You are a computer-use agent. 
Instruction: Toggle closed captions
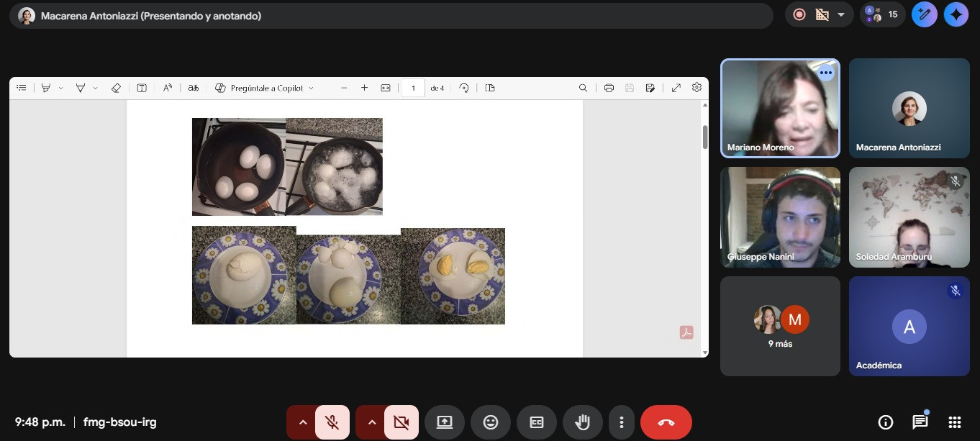pyautogui.click(x=536, y=422)
